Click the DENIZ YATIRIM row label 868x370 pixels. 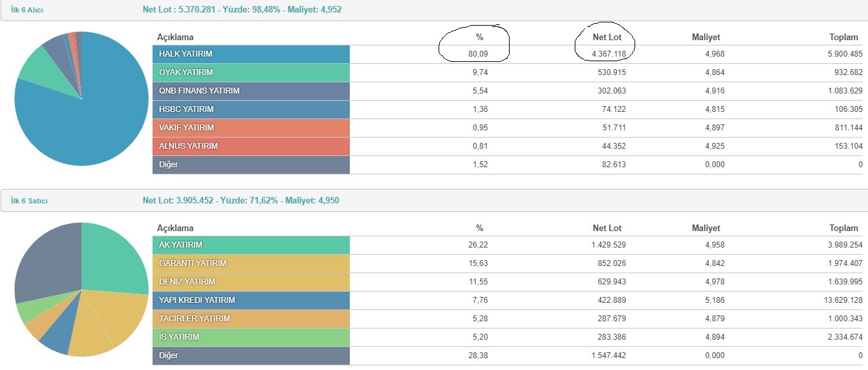(251, 282)
